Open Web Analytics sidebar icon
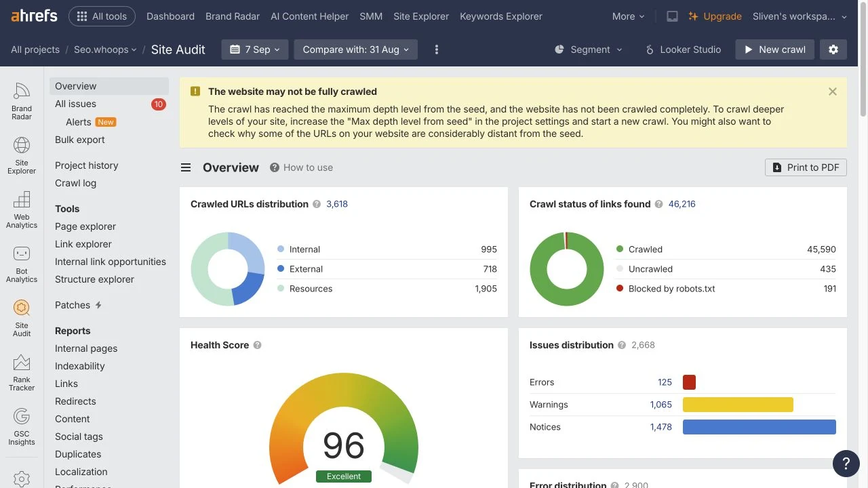The image size is (868, 488). point(22,210)
